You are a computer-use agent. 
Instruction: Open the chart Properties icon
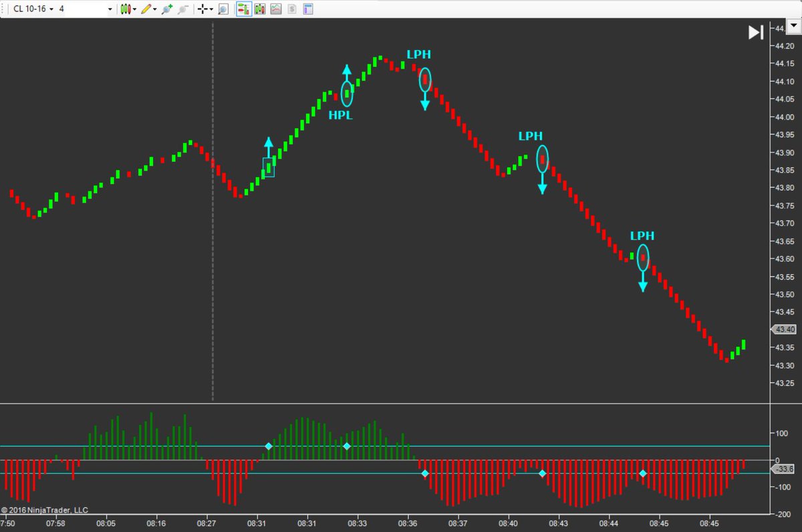coord(307,9)
